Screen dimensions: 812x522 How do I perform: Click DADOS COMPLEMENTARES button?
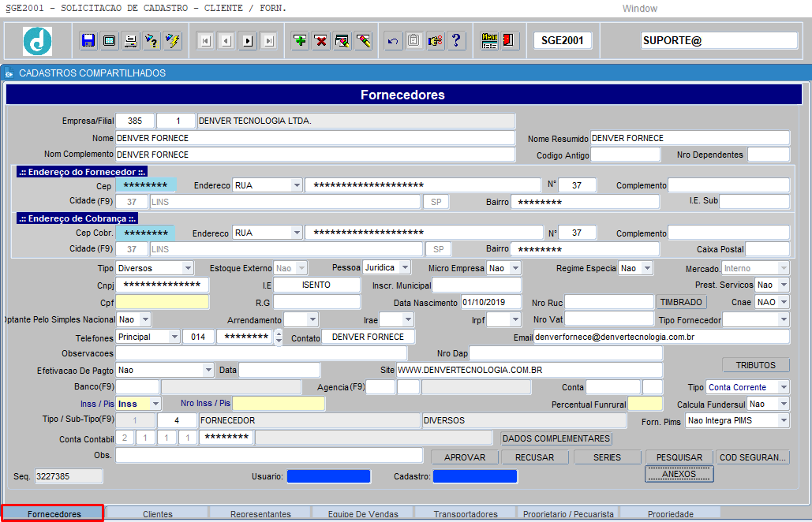(x=556, y=438)
